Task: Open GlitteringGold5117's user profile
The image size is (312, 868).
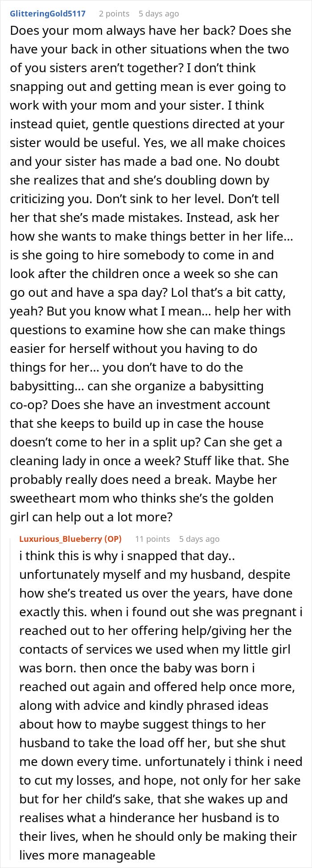Action: [48, 14]
